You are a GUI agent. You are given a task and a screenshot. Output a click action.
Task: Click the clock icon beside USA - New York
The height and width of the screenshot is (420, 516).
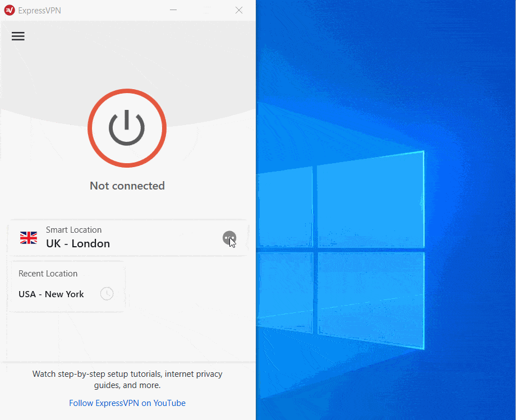pos(107,294)
